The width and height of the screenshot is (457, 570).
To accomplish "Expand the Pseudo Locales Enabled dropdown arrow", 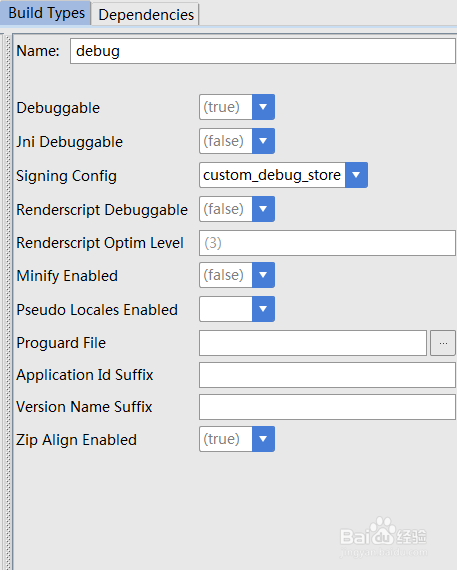I will [x=263, y=309].
